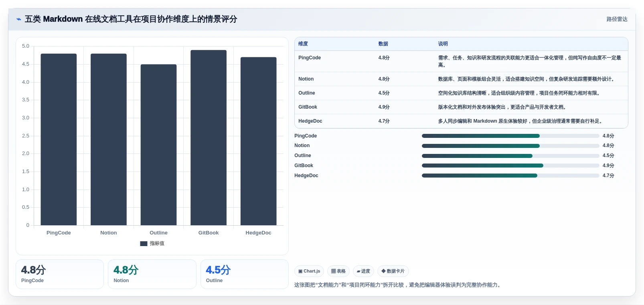
Task: Select the Chart.js tag chip
Action: (x=309, y=271)
